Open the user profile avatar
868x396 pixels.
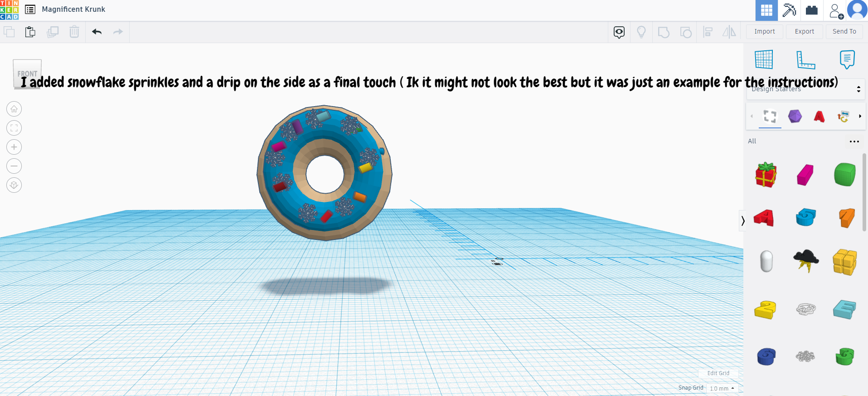click(x=857, y=10)
